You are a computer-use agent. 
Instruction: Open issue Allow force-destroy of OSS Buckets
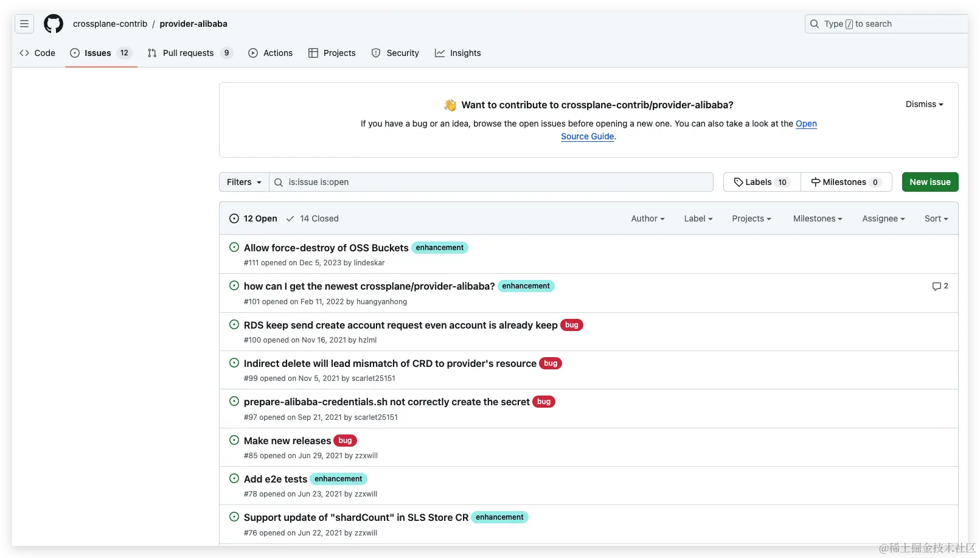pyautogui.click(x=326, y=248)
